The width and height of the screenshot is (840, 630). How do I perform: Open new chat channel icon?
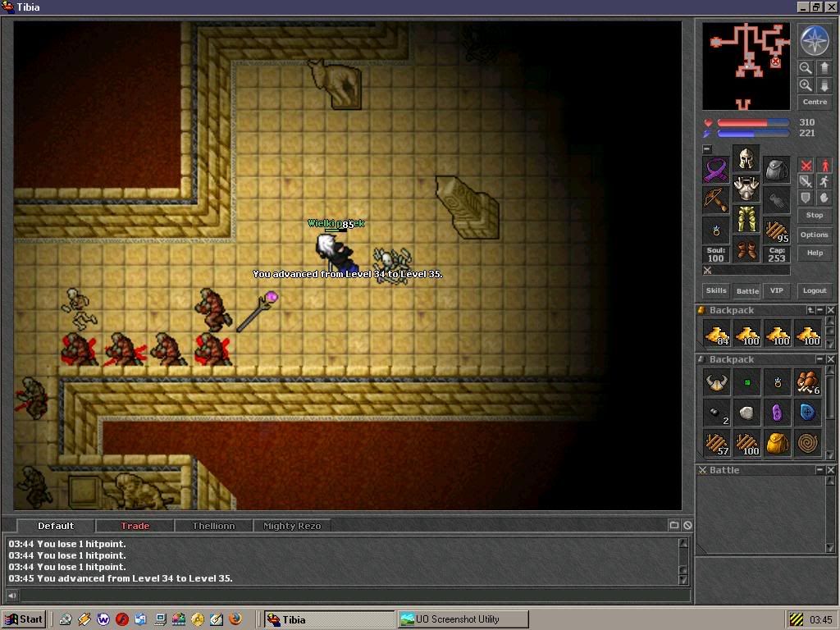674,526
